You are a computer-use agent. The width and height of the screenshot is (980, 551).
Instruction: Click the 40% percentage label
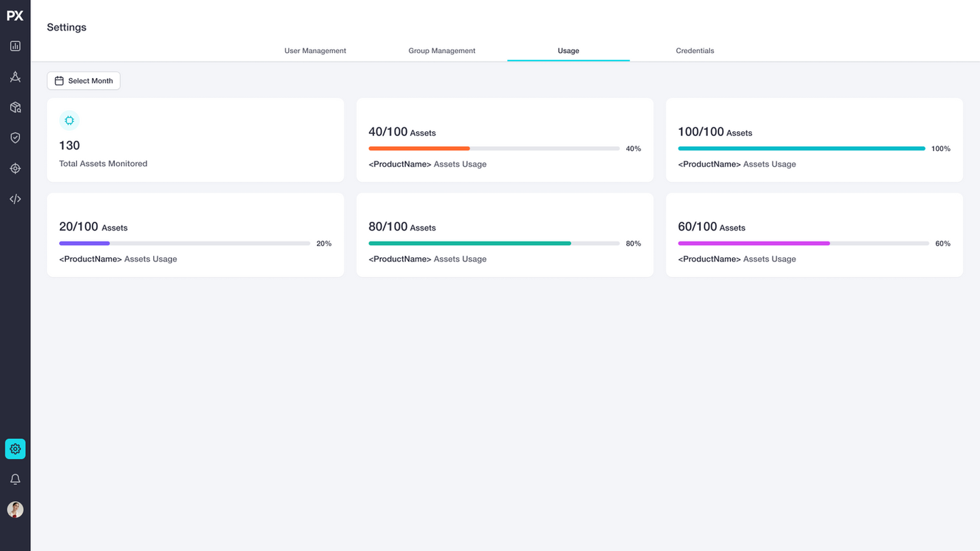(634, 149)
